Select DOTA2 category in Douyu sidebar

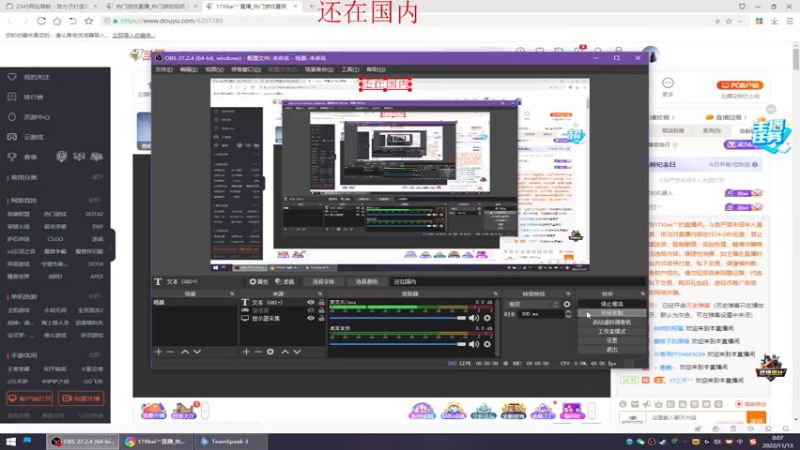94,214
